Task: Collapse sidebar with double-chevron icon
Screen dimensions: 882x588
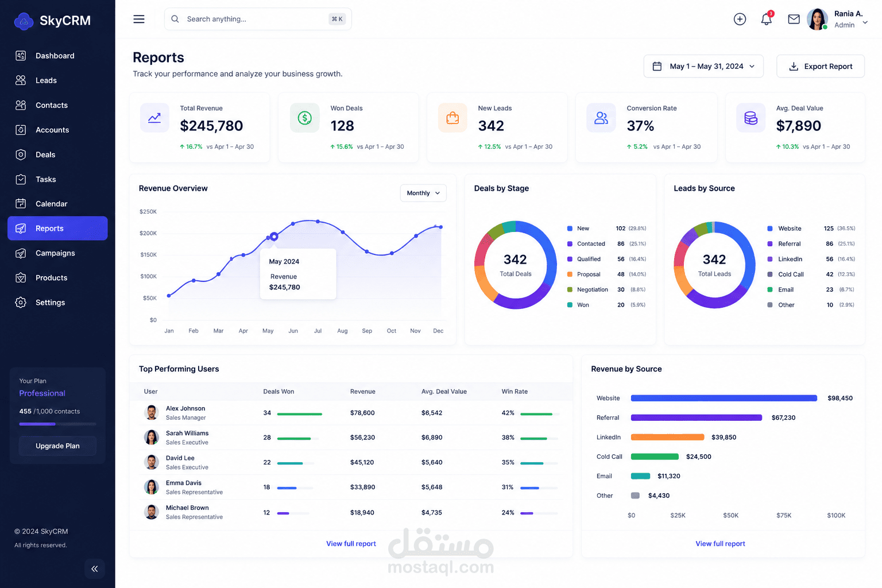Action: [95, 568]
